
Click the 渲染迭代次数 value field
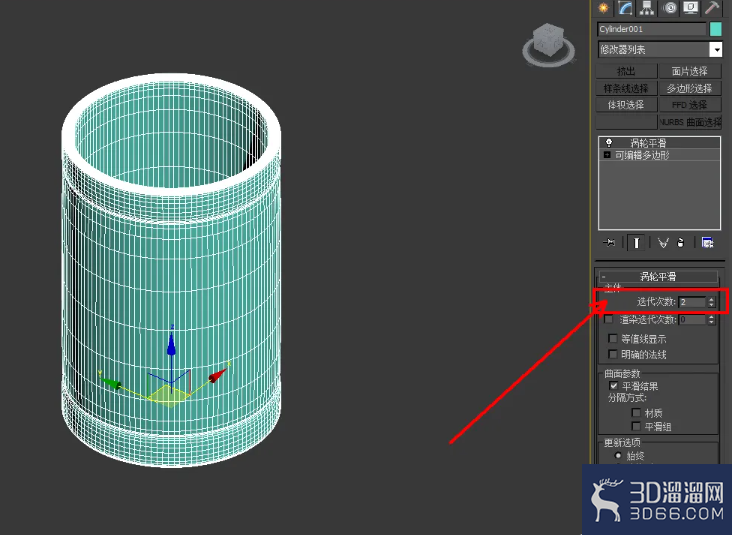click(692, 320)
